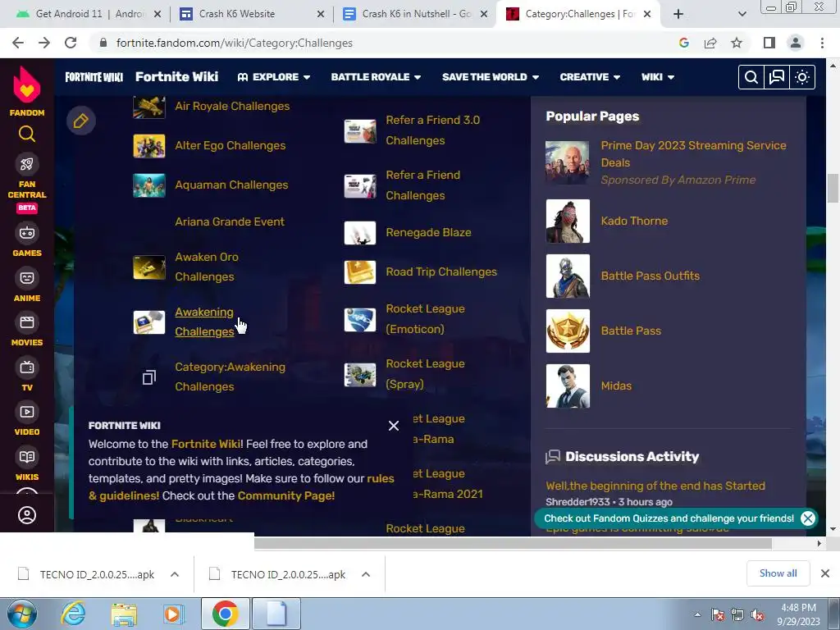Switch to Crash K6 Website tab

[251, 14]
